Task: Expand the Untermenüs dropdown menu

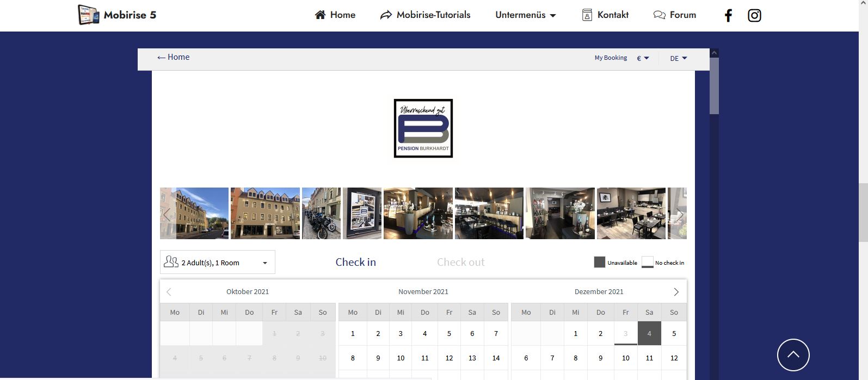Action: tap(525, 15)
